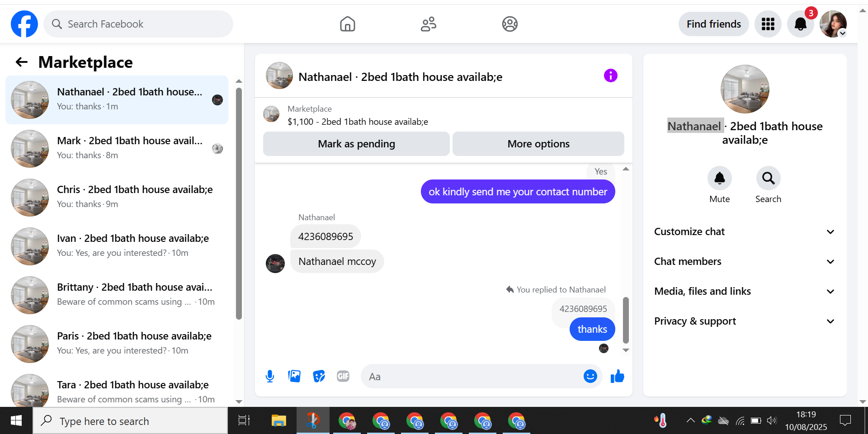Click Mark as pending button

(x=356, y=144)
